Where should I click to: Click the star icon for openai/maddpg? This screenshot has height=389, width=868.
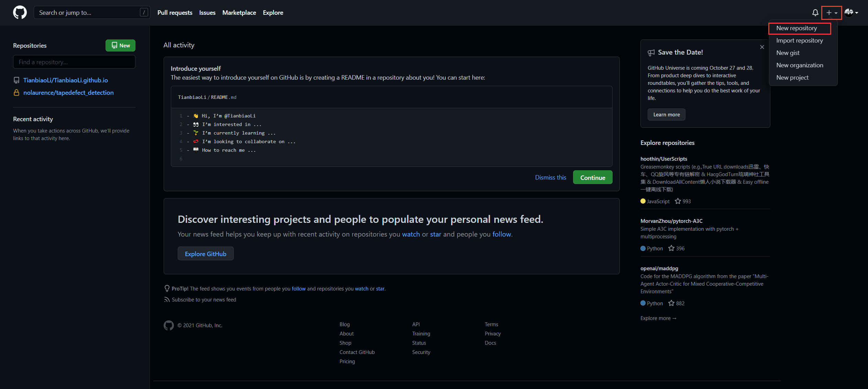pos(671,303)
